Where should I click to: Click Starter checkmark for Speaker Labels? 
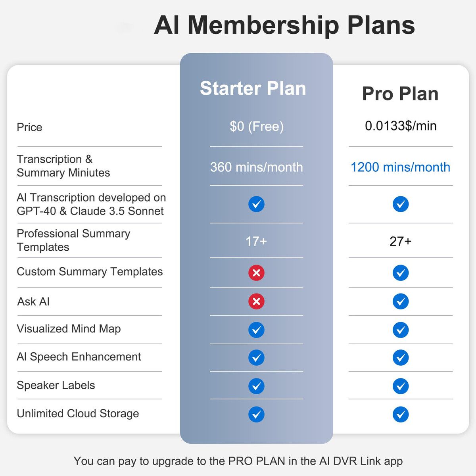click(256, 386)
